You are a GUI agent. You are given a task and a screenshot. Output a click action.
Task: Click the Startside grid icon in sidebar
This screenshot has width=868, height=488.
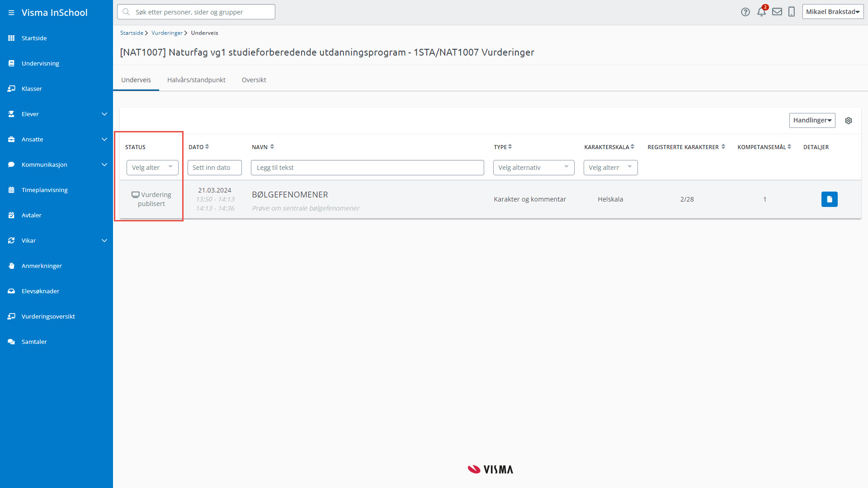tap(11, 38)
